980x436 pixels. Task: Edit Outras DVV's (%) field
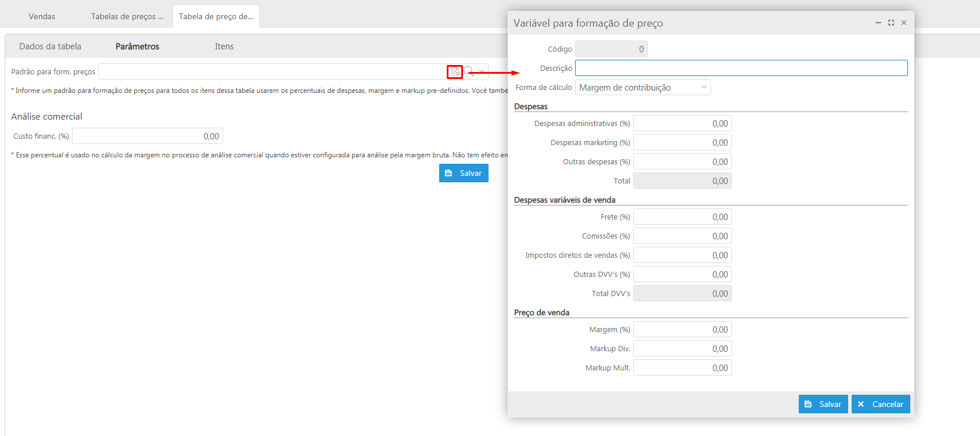click(x=683, y=274)
